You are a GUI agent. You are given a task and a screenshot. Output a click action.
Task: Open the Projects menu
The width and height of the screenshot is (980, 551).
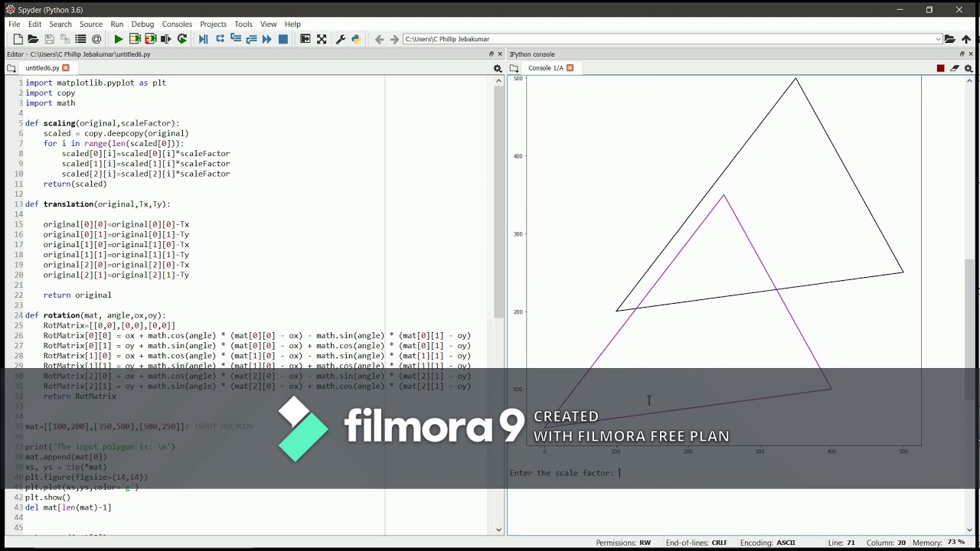(213, 24)
